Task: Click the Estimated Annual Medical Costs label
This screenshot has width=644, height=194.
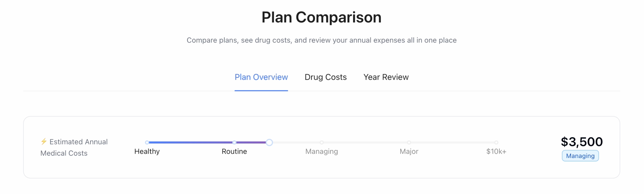Action: [x=74, y=147]
